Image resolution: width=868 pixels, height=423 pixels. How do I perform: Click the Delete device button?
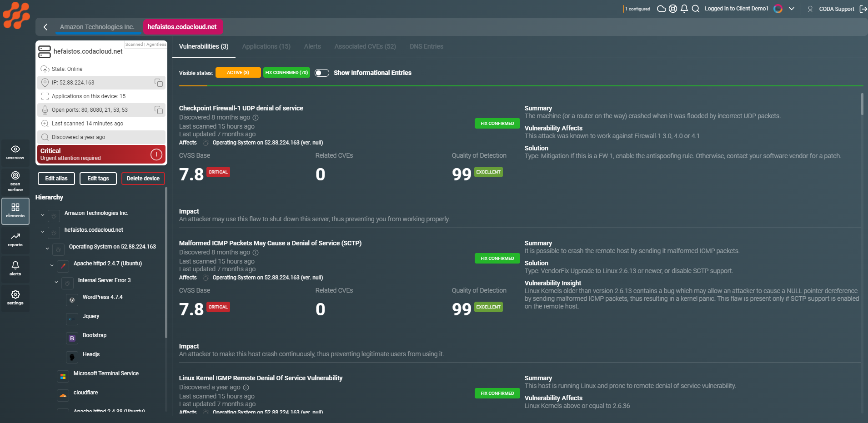pyautogui.click(x=143, y=178)
